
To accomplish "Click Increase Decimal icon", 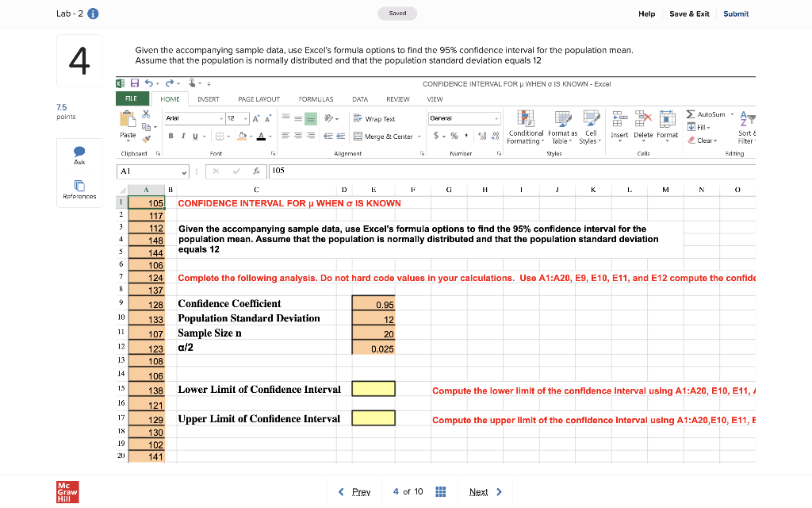I will point(482,137).
